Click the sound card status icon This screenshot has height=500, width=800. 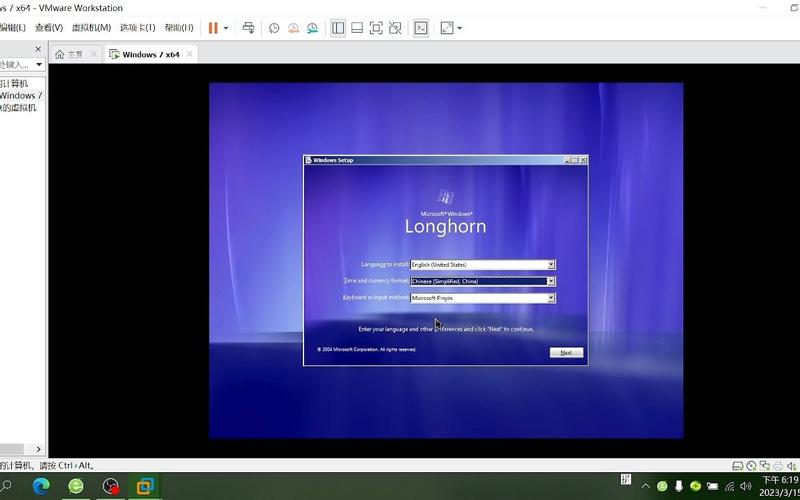tap(791, 465)
